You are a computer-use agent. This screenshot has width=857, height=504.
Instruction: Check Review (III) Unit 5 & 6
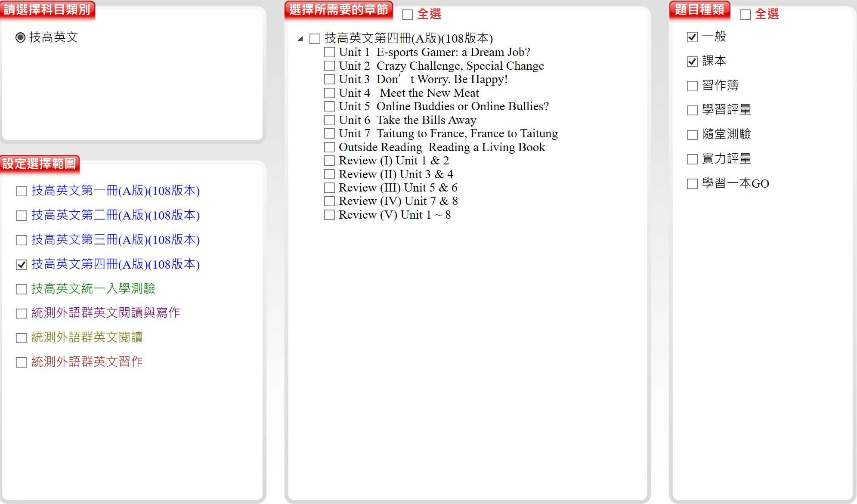(329, 188)
